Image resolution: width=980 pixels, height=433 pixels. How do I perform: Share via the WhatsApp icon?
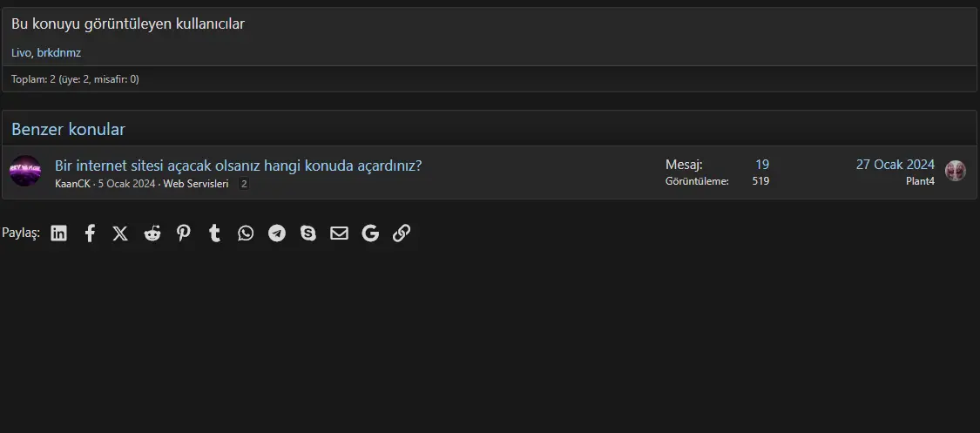tap(246, 233)
